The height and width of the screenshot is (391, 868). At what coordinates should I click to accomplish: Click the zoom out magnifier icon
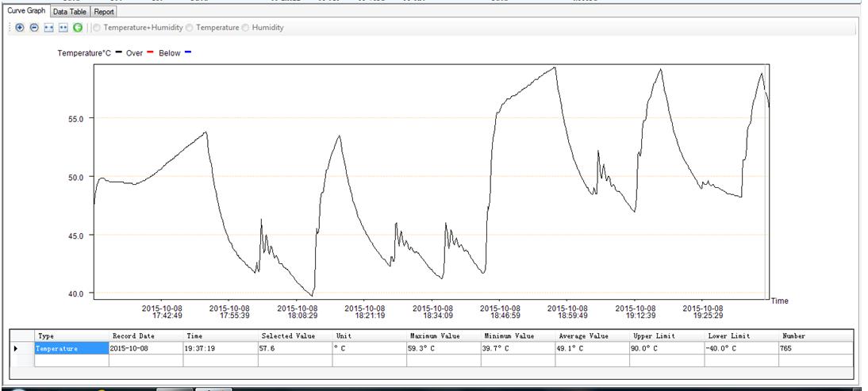[x=33, y=28]
